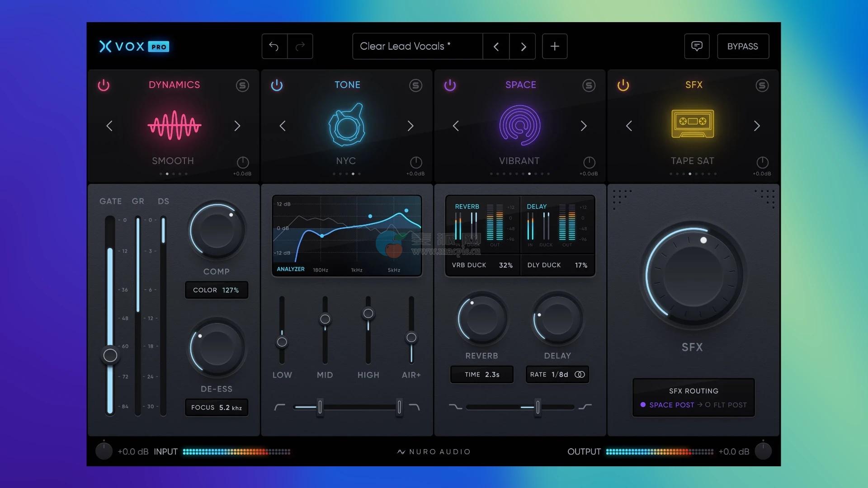Solo the Dynamics module with S icon

[x=242, y=85]
